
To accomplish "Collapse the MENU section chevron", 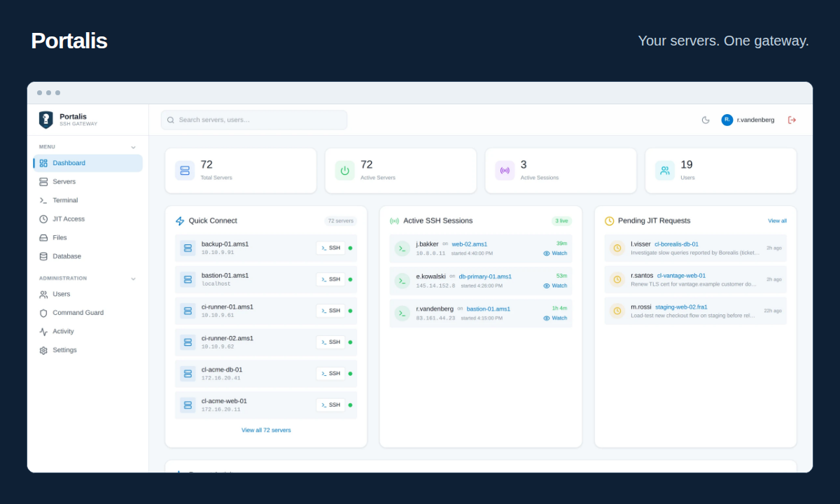I will [133, 147].
